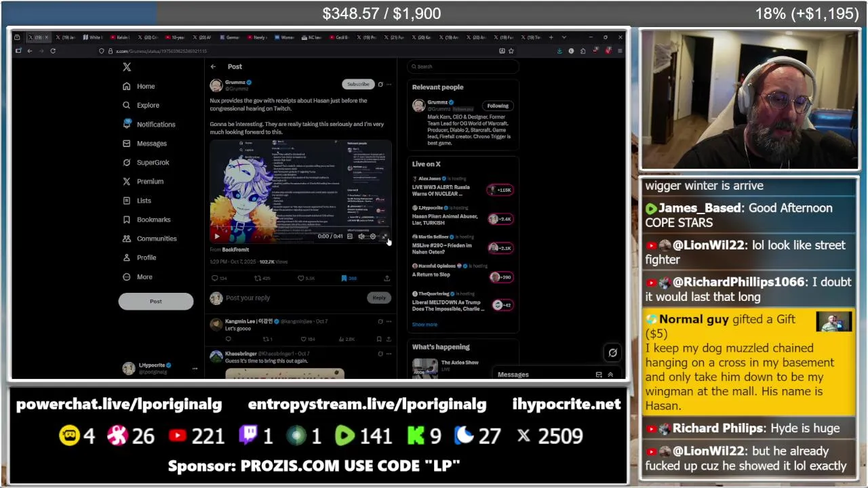Go back with the Post arrow

213,66
